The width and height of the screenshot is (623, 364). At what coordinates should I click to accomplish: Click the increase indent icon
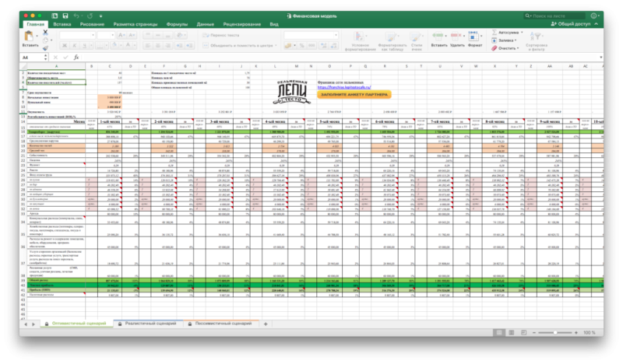pos(189,46)
